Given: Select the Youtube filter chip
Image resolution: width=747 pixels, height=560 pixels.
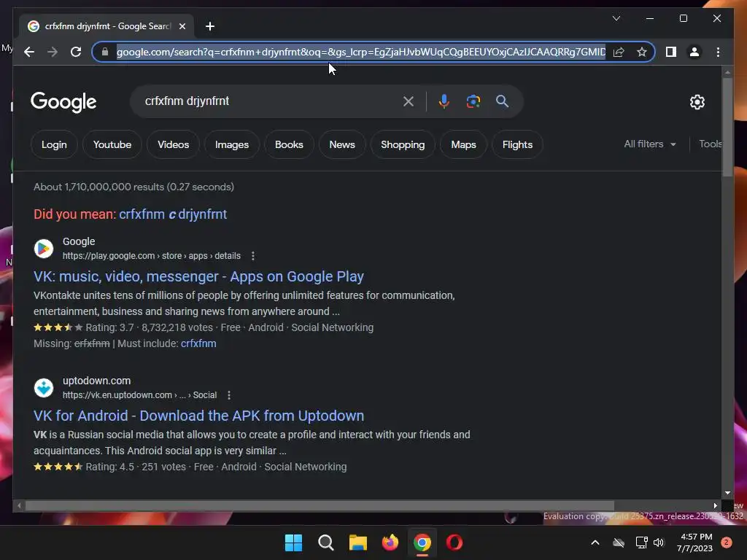Looking at the screenshot, I should (x=112, y=144).
